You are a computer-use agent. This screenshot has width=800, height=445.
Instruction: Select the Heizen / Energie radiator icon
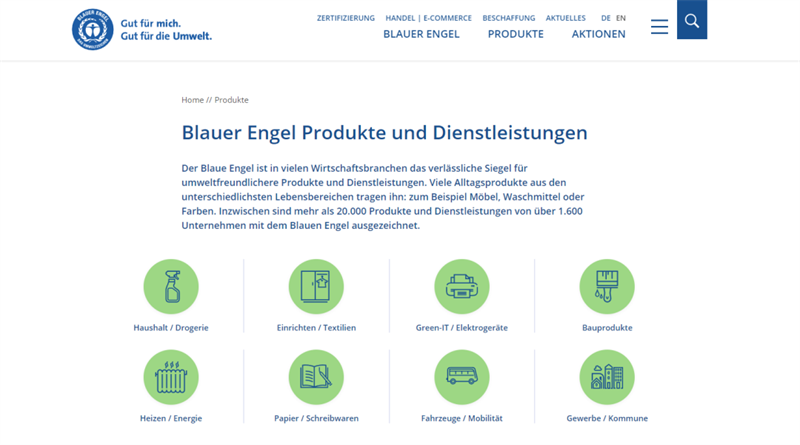pyautogui.click(x=171, y=377)
